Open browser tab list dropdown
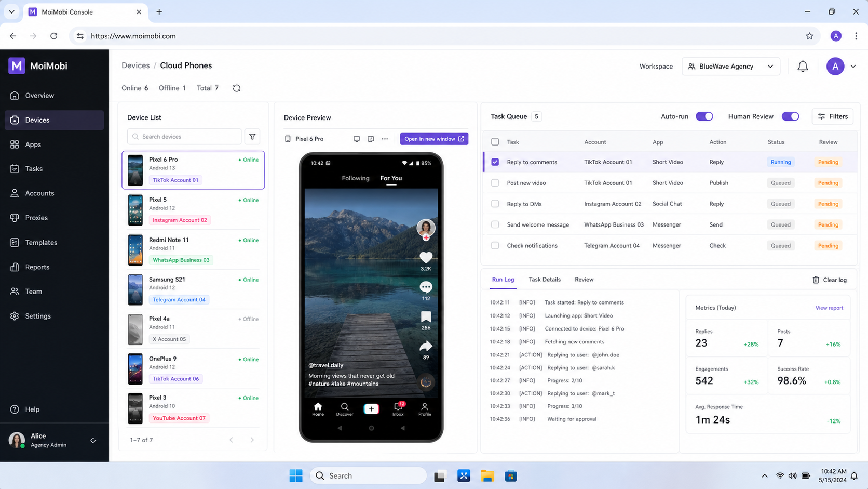 (x=11, y=11)
